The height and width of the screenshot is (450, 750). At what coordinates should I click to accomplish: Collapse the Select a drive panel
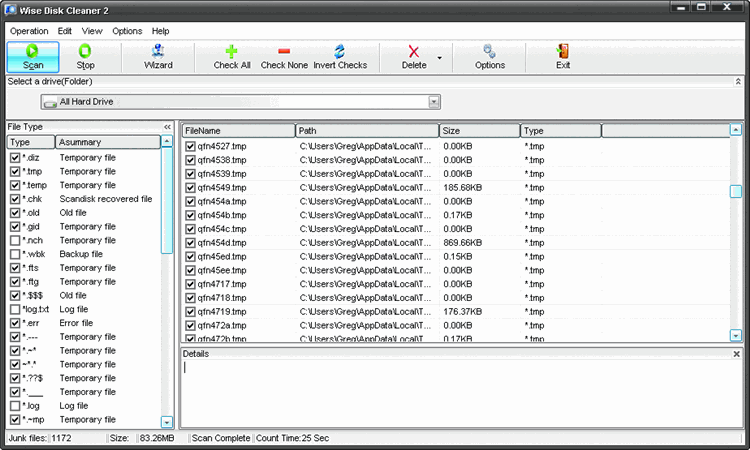(x=738, y=82)
